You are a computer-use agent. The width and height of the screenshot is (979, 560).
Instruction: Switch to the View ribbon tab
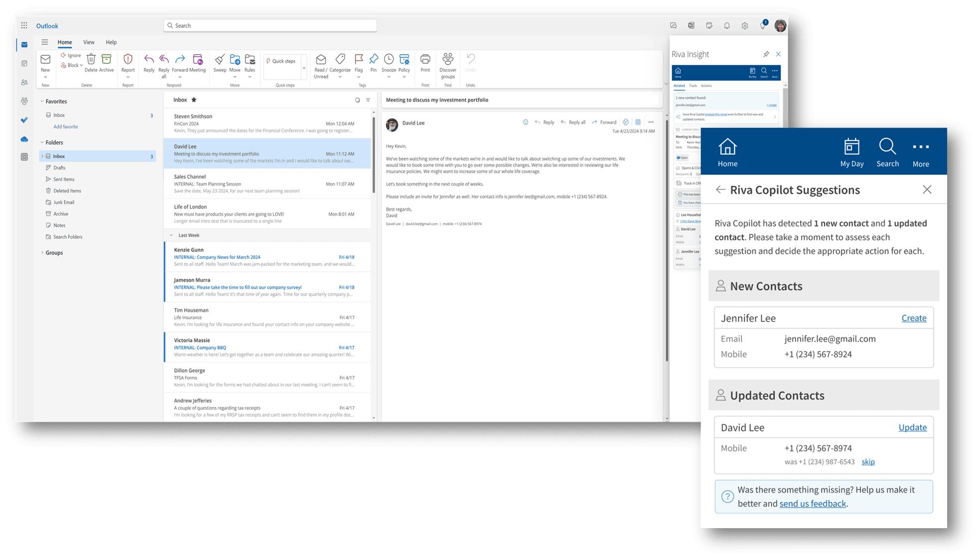tap(89, 42)
